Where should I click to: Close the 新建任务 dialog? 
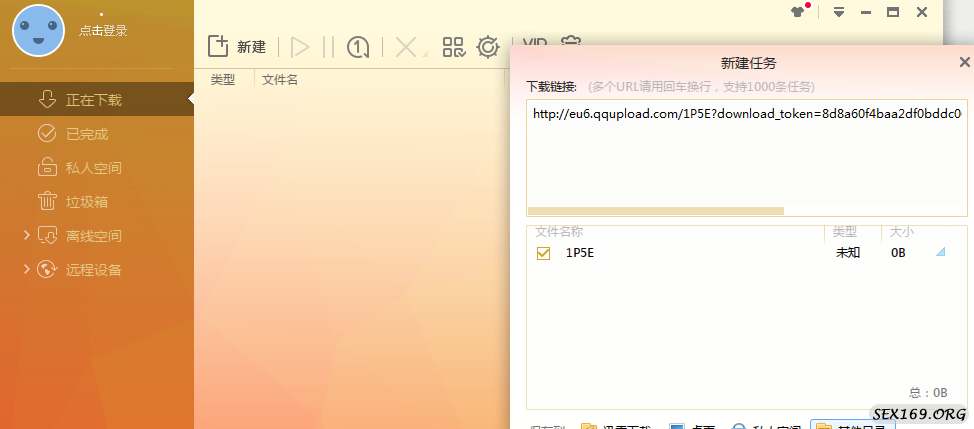964,63
